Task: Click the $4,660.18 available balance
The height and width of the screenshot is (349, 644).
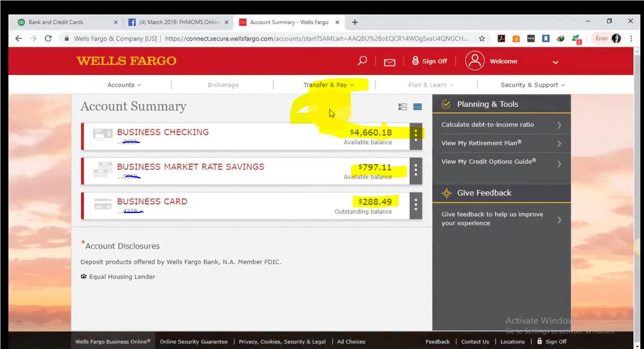Action: coord(371,132)
